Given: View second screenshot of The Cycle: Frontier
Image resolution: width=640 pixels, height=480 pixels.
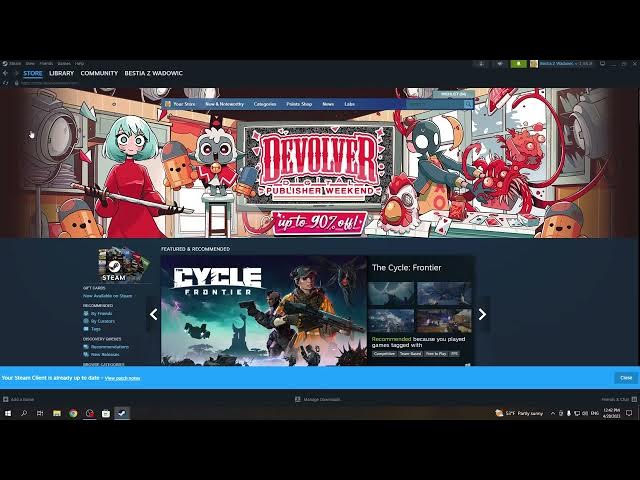Looking at the screenshot, I should (x=444, y=293).
